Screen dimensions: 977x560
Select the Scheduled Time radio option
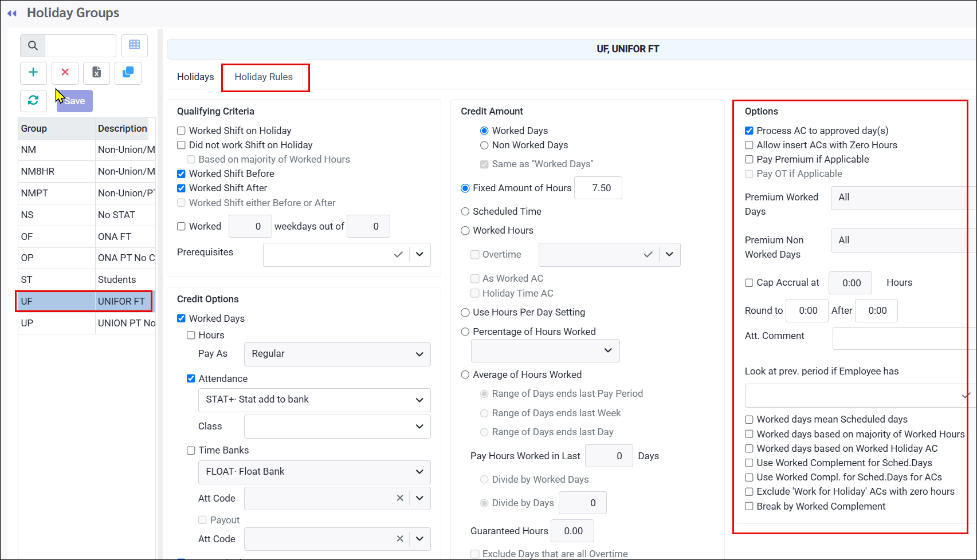pos(465,211)
